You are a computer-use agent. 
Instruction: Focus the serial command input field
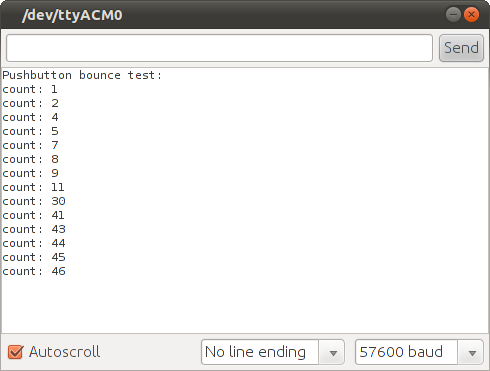pyautogui.click(x=219, y=48)
